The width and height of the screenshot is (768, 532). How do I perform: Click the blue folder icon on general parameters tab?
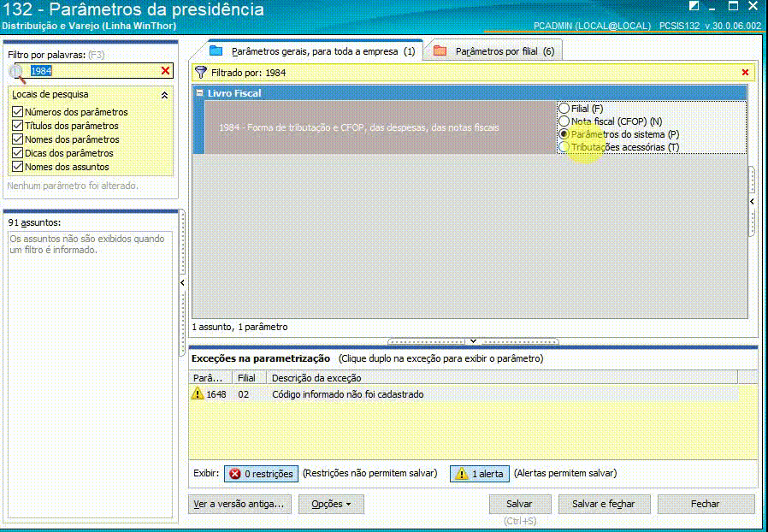coord(216,50)
